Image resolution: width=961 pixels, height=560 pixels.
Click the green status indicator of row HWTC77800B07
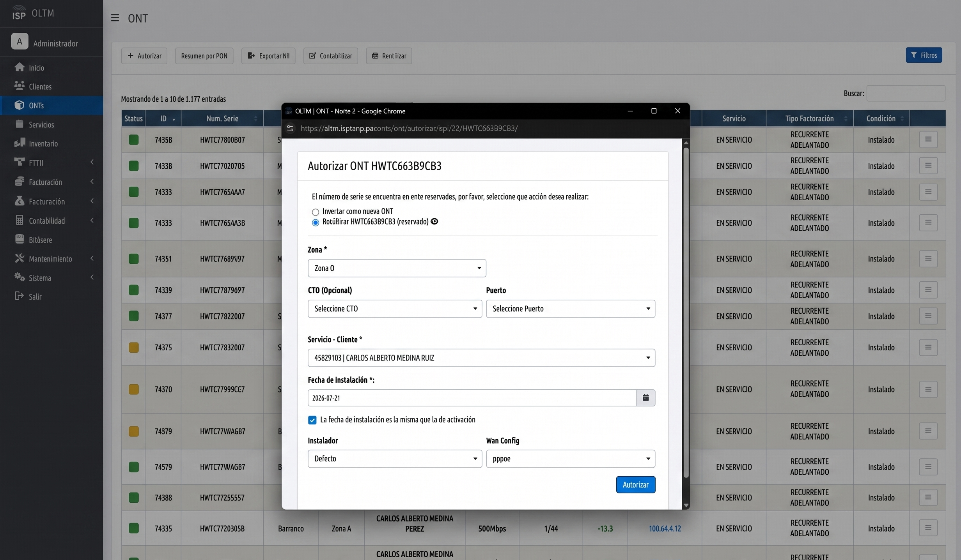133,140
